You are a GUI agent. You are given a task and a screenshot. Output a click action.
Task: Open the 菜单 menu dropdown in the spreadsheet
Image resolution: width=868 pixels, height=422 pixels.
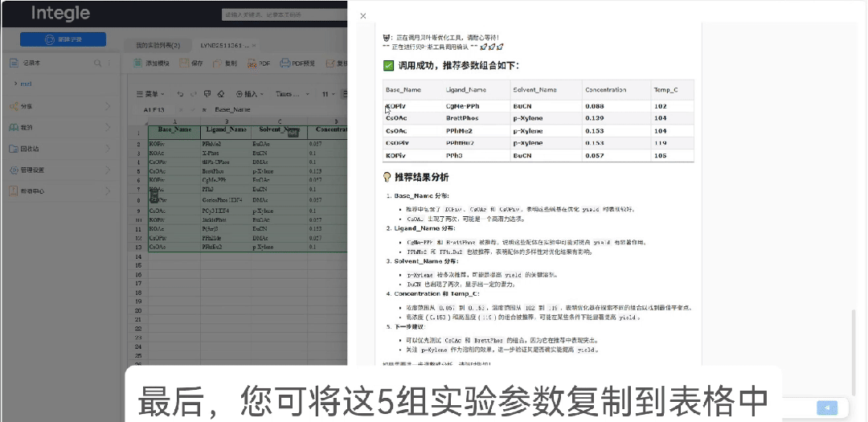click(150, 94)
